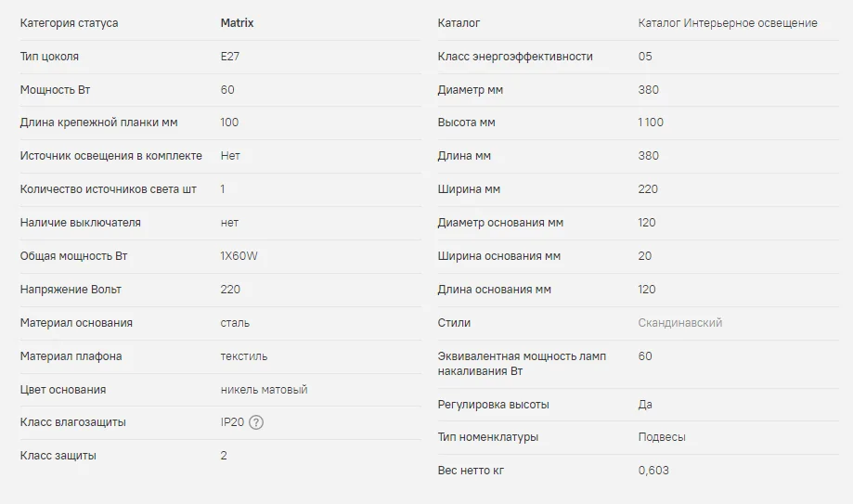
Task: Select the никель матовый base color value
Action: click(264, 390)
